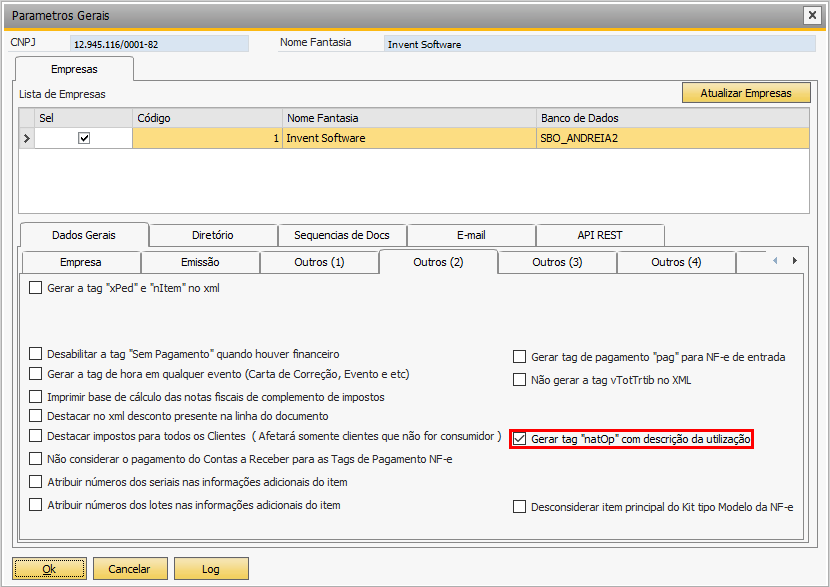Switch to Outros (1) sub-tab

319,263
